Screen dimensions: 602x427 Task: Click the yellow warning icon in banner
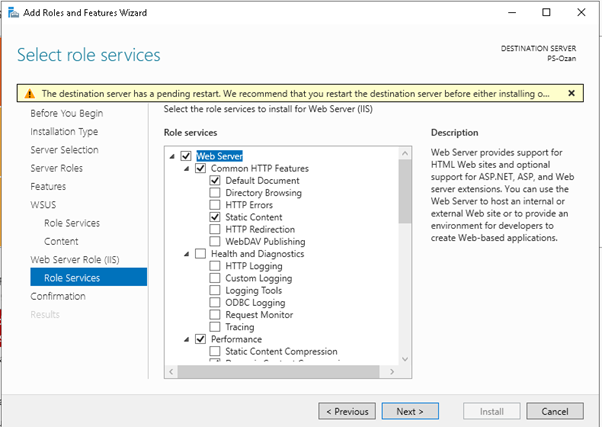(28, 93)
